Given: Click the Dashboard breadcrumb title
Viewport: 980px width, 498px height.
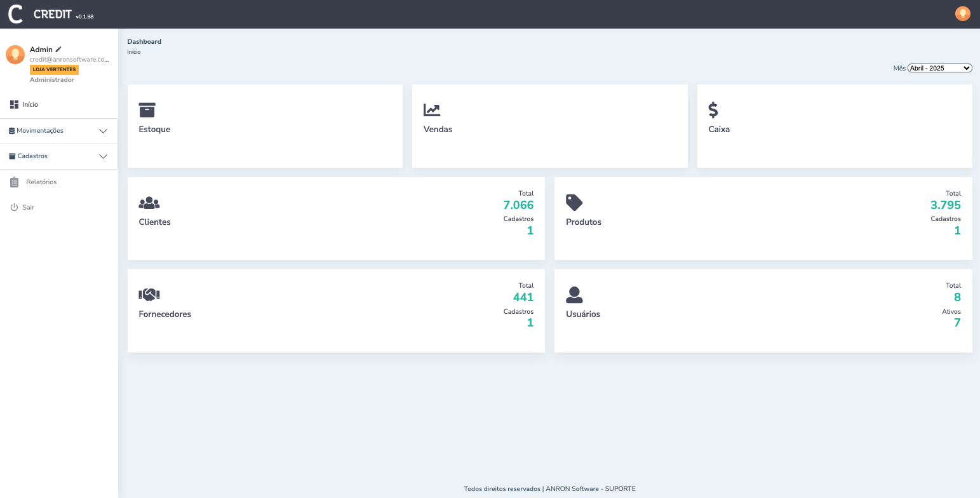Looking at the screenshot, I should (144, 41).
